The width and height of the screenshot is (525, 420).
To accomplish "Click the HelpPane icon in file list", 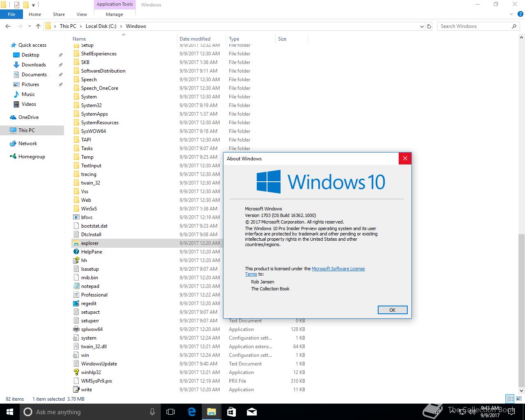I will pos(76,252).
